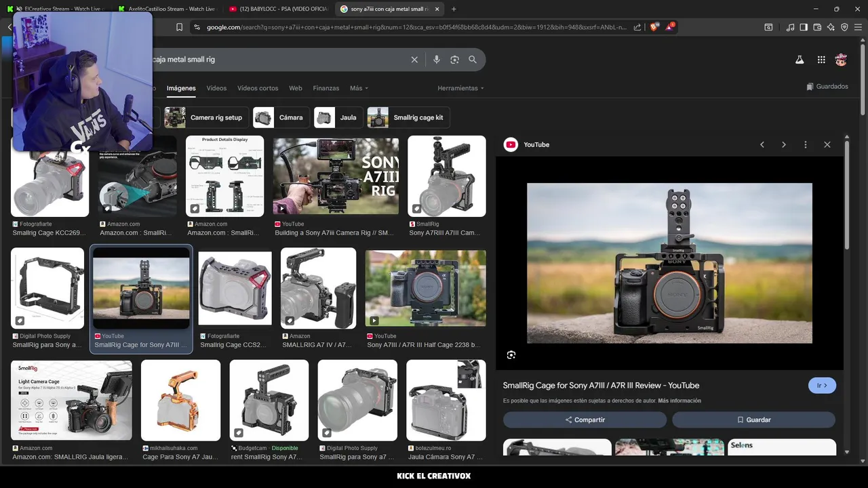The height and width of the screenshot is (488, 868).
Task: Open Budgetcam rent SmallRig Sony result
Action: [x=269, y=401]
